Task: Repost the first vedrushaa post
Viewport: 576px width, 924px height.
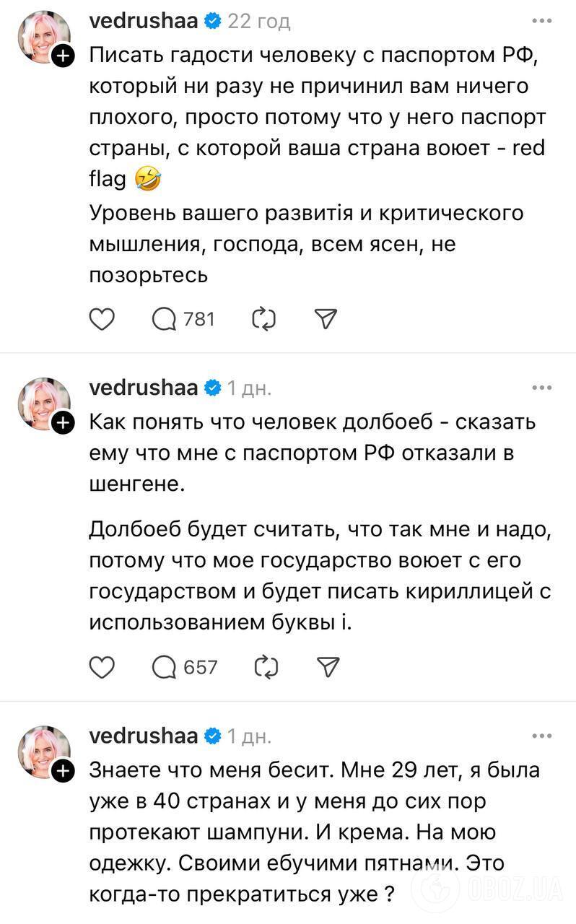Action: tap(264, 318)
